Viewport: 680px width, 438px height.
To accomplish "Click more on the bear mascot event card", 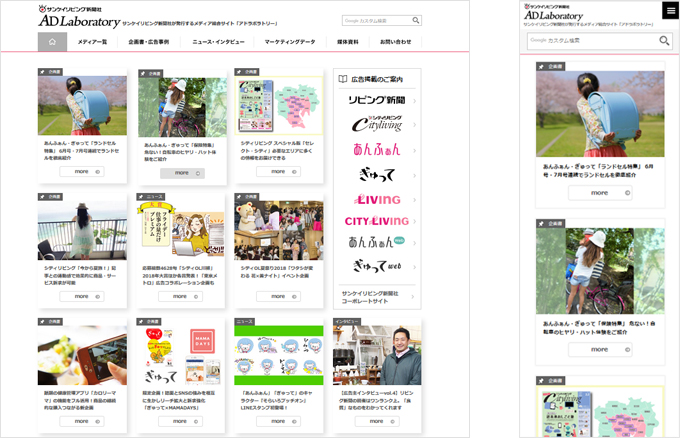I will click(x=278, y=297).
